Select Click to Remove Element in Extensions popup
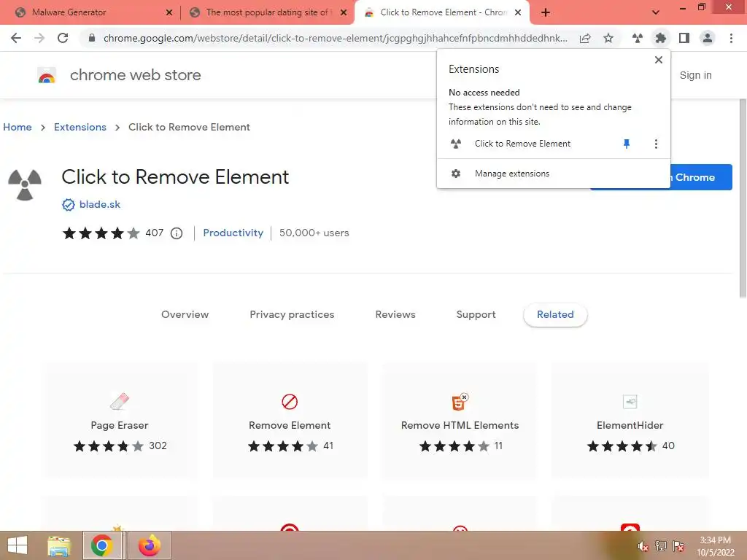The width and height of the screenshot is (747, 560). click(x=522, y=144)
